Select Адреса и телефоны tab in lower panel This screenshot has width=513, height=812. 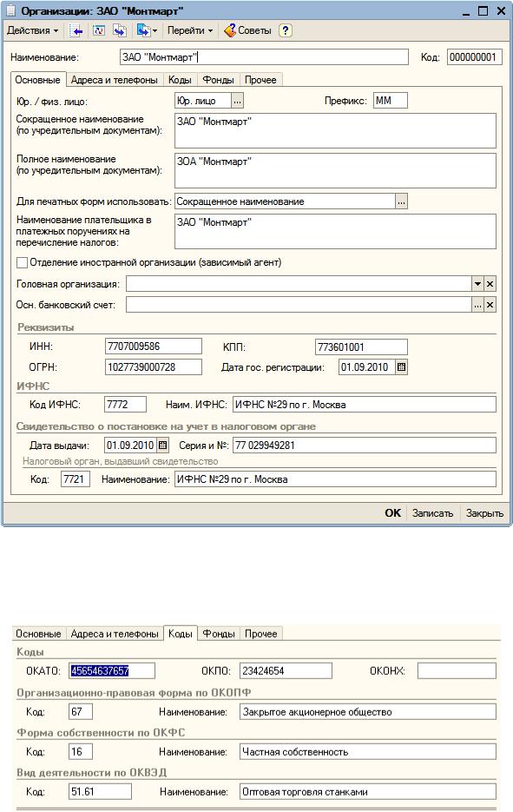115,634
